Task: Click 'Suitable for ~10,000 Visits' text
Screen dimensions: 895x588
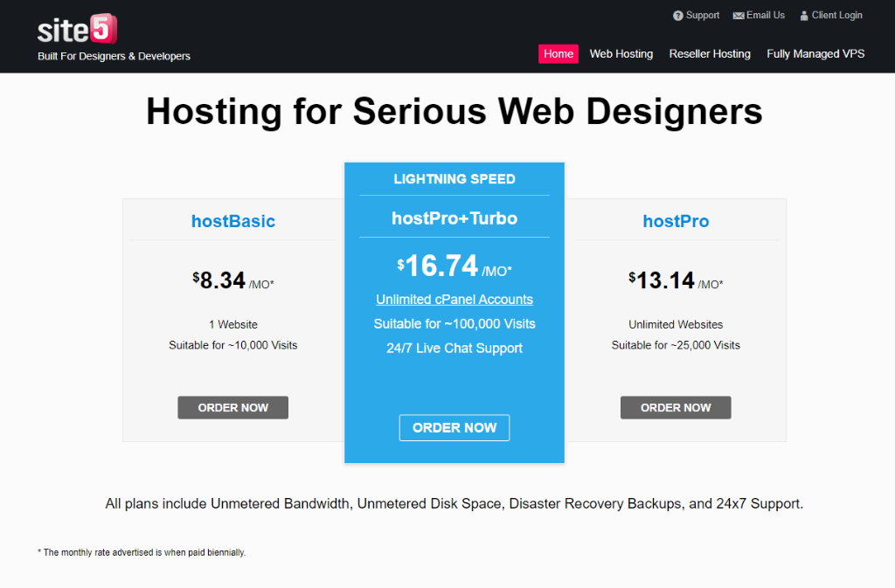Action: pos(232,345)
